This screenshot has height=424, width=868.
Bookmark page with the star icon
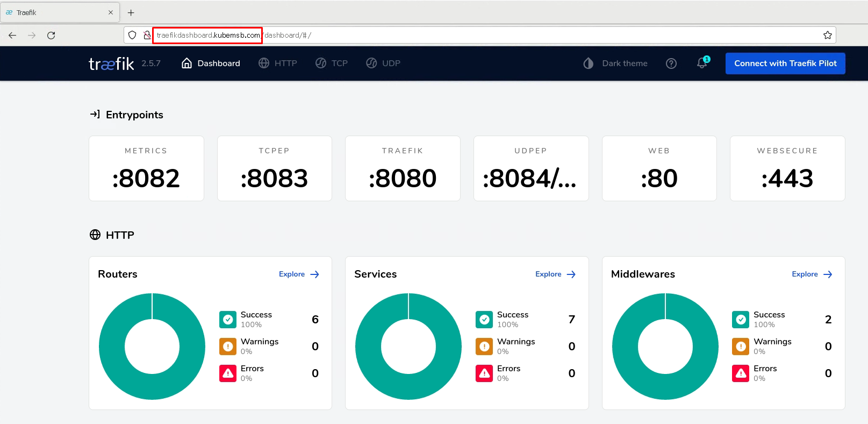click(827, 36)
